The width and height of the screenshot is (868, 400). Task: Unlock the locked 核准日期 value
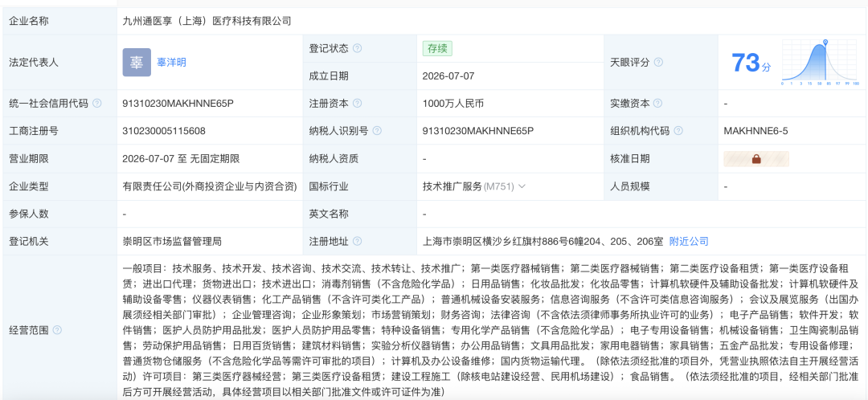click(756, 159)
